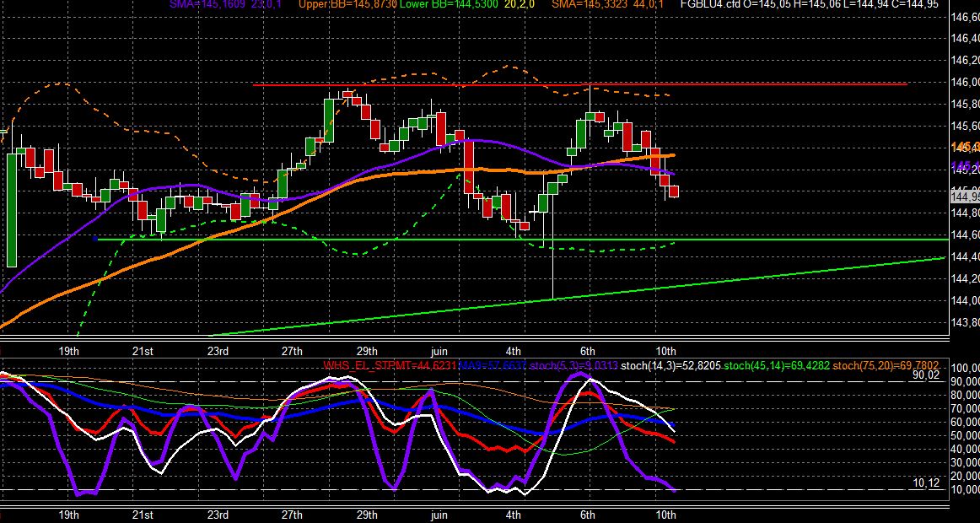Click the '30,000' stochastic scale label
The height and width of the screenshot is (523, 980).
964,464
